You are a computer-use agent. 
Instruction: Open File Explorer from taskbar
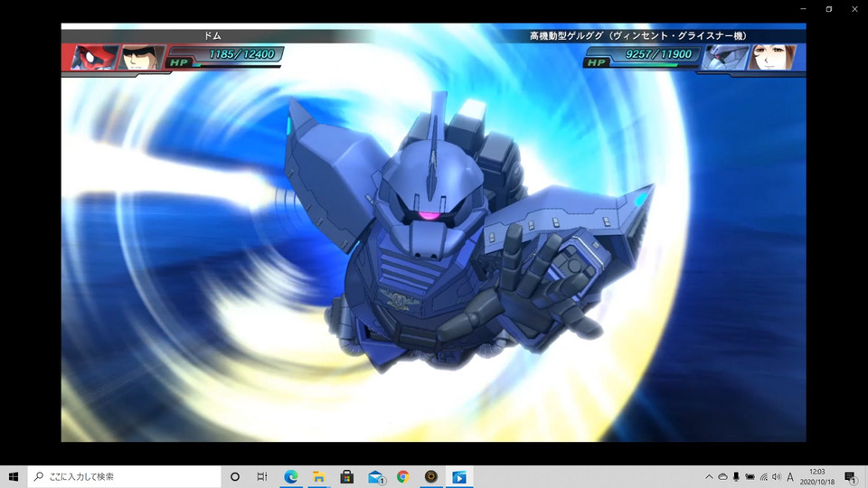tap(318, 476)
